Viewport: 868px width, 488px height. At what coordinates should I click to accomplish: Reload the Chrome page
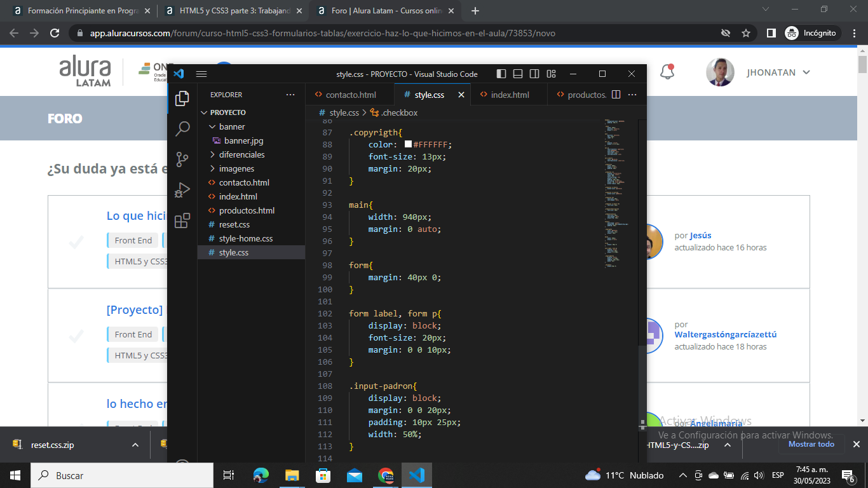55,33
